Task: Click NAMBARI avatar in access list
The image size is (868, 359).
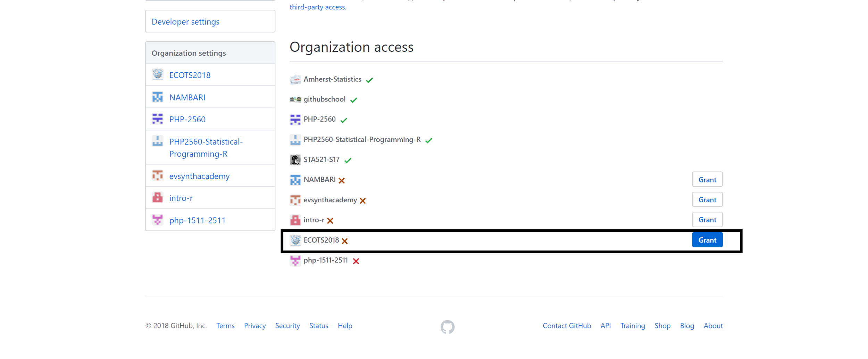Action: [295, 180]
